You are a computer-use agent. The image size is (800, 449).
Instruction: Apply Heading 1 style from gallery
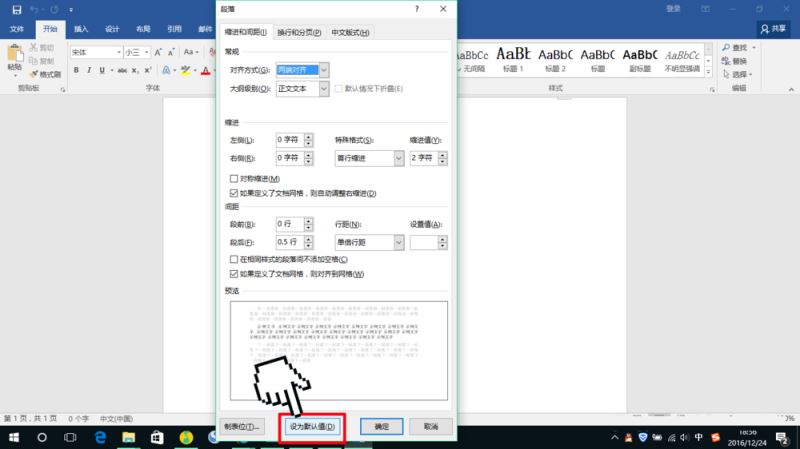pyautogui.click(x=513, y=59)
